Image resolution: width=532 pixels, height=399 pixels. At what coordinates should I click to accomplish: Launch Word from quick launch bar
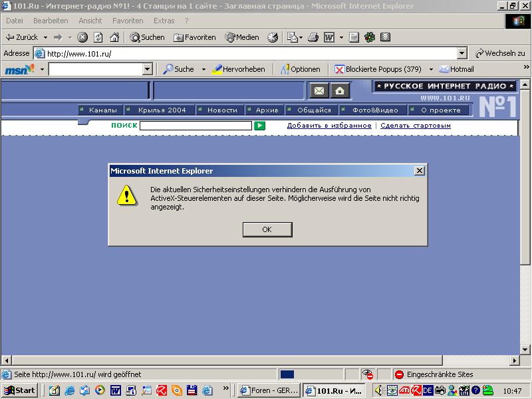pyautogui.click(x=115, y=390)
